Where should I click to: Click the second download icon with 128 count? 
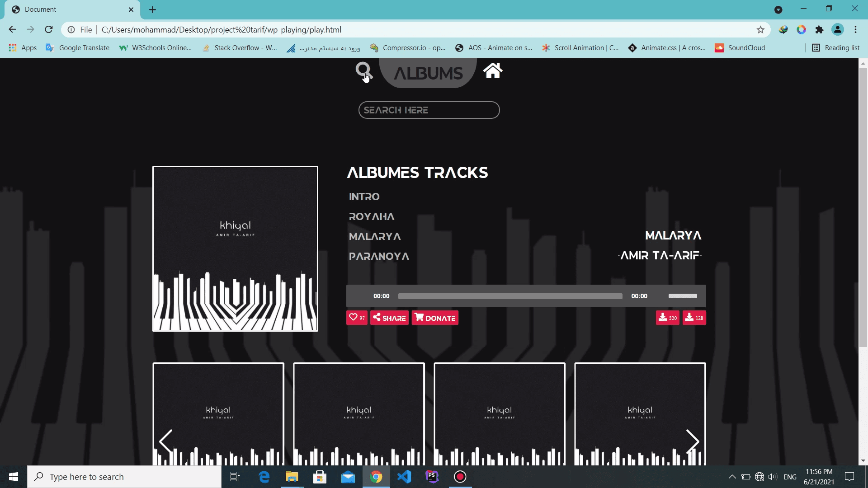point(693,318)
